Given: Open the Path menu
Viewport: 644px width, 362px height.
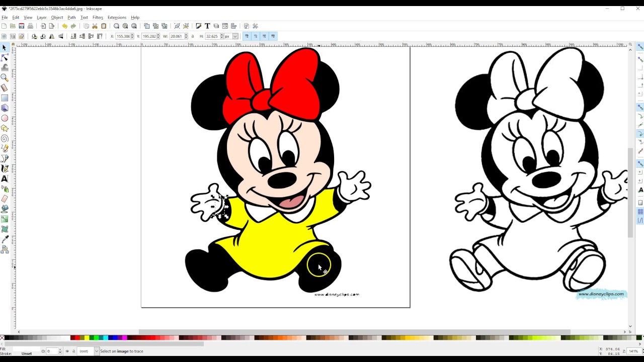Looking at the screenshot, I should click(71, 18).
